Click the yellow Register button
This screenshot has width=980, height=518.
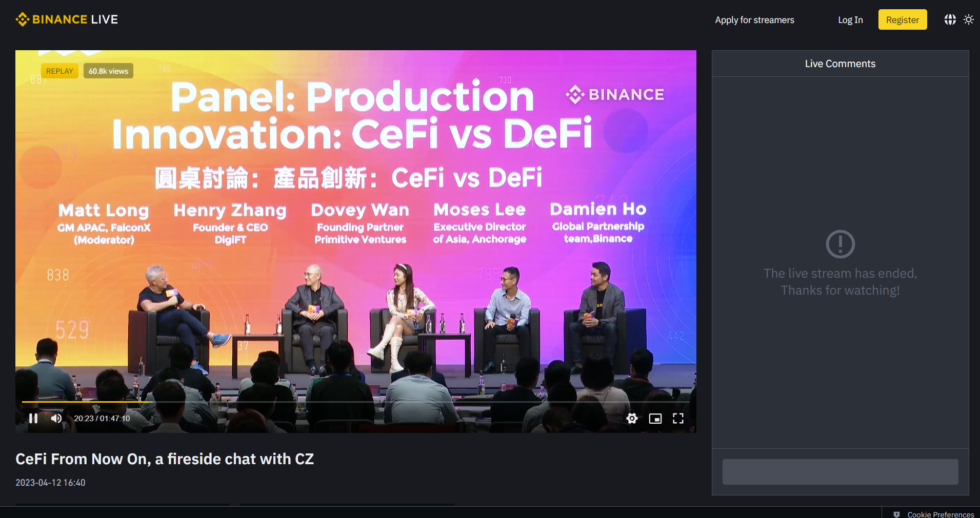[x=903, y=19]
